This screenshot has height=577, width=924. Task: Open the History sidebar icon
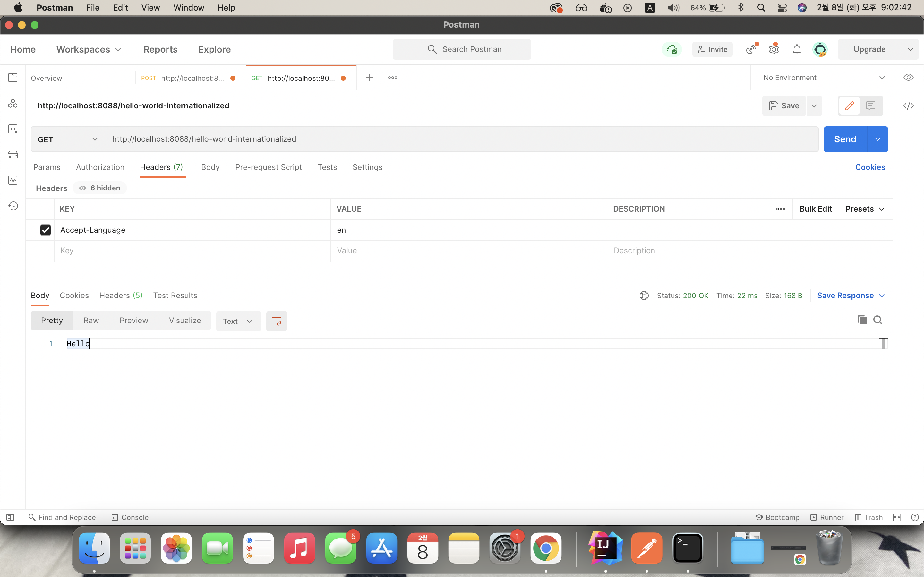(x=13, y=206)
